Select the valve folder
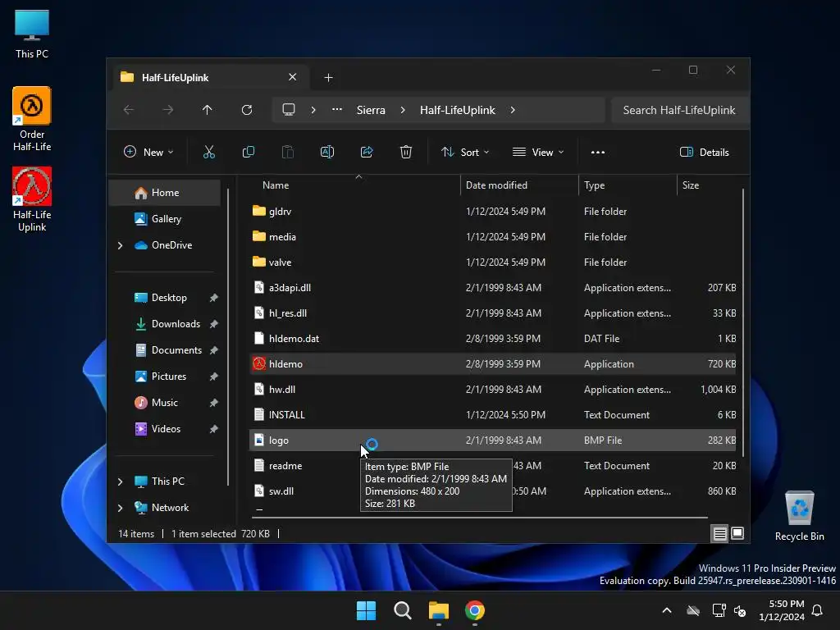This screenshot has height=630, width=840. tap(493, 262)
